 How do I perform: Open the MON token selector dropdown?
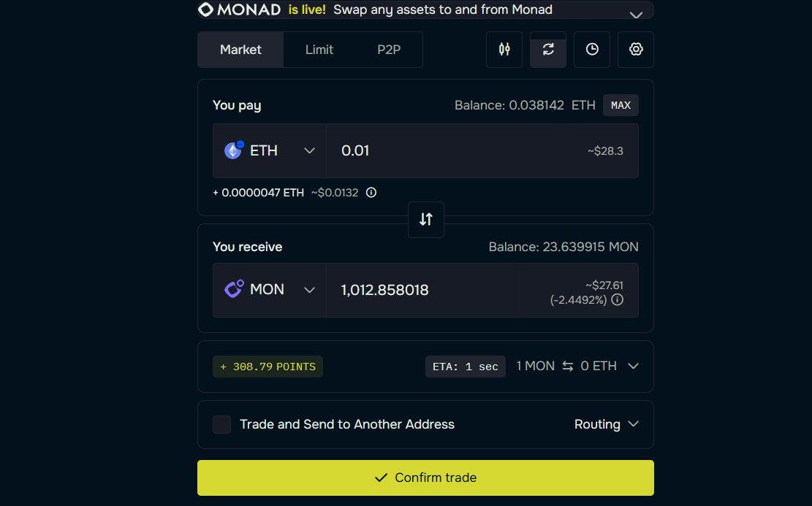pyautogui.click(x=269, y=290)
